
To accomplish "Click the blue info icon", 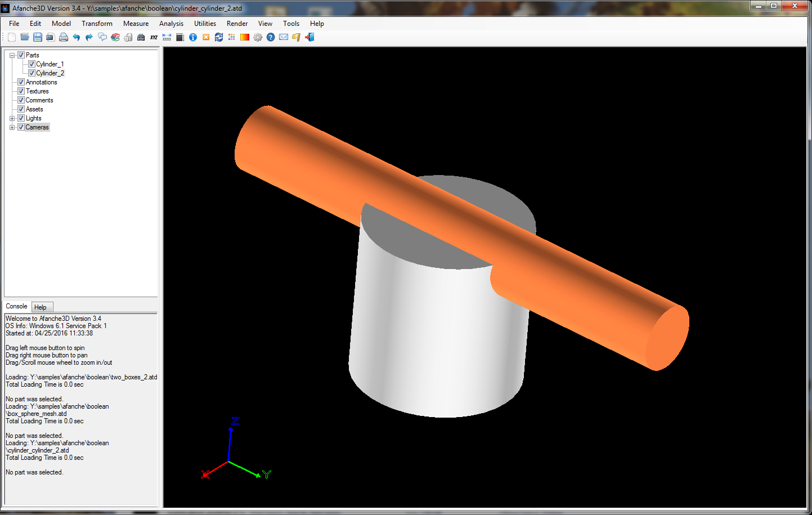I will point(193,37).
